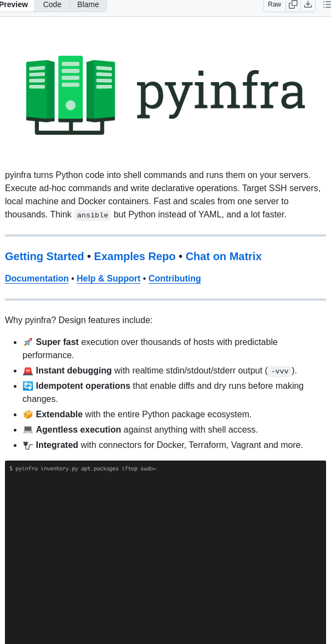This screenshot has height=644, width=331.
Task: Copy the raw README contents
Action: point(293,4)
